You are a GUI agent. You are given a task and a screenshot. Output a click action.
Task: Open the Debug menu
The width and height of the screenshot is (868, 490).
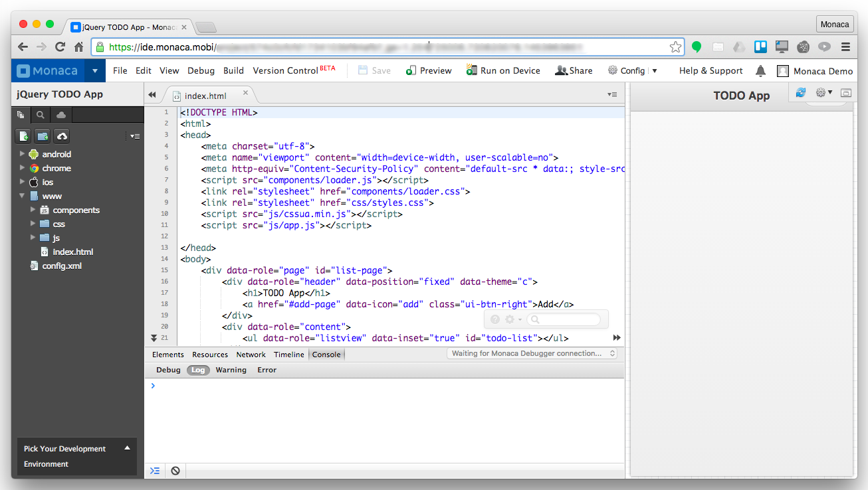point(201,70)
